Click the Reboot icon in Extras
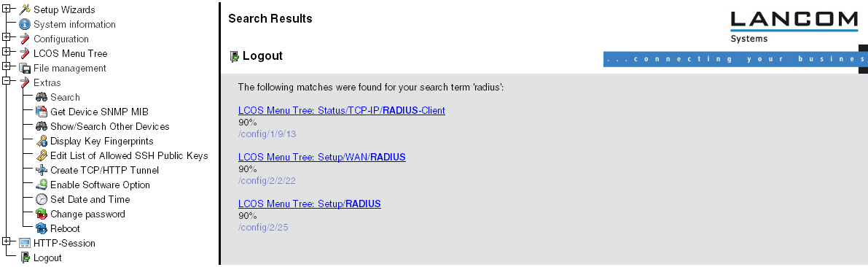The image size is (868, 267). tap(42, 228)
